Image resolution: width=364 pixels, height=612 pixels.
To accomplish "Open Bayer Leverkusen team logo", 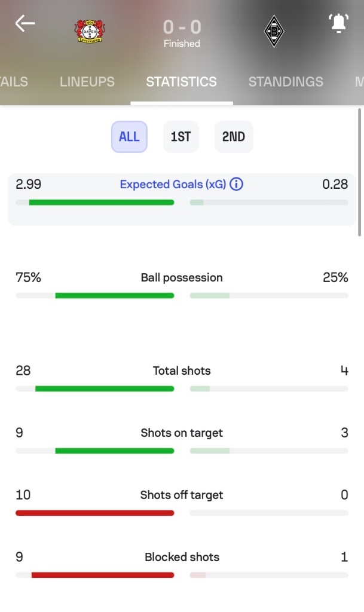I will point(90,31).
